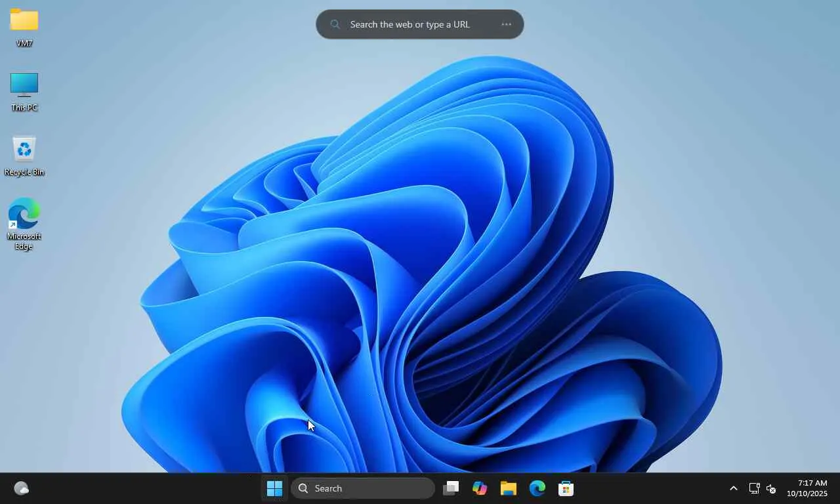Click the muted volume tray icon
Image resolution: width=840 pixels, height=504 pixels.
[771, 488]
